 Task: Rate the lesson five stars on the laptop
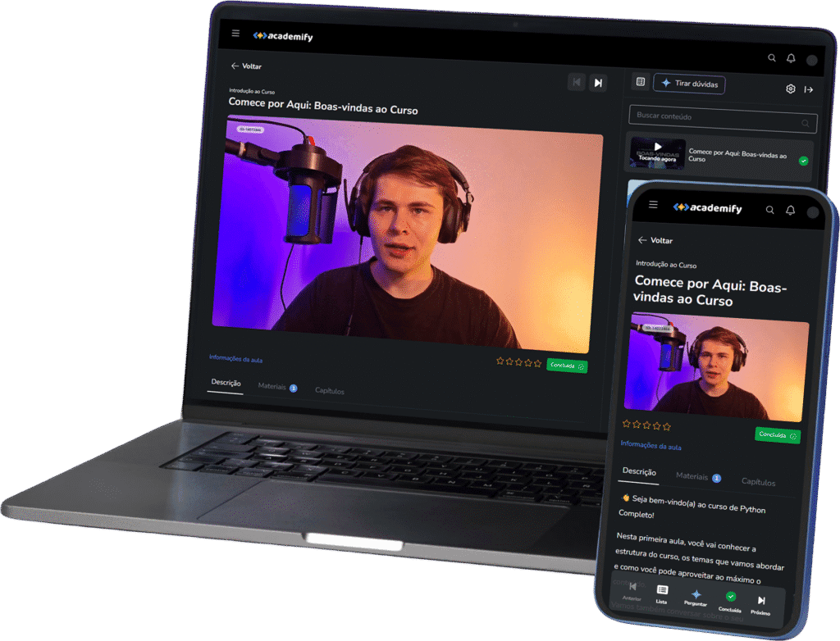coord(538,361)
